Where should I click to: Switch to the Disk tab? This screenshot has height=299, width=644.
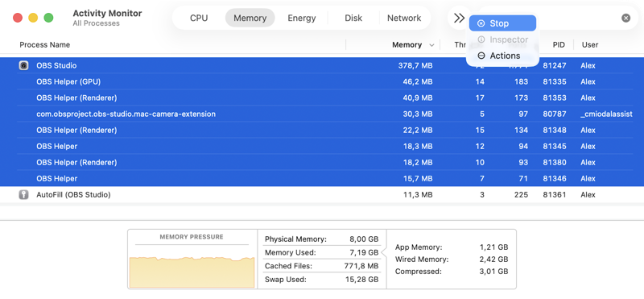pyautogui.click(x=353, y=18)
